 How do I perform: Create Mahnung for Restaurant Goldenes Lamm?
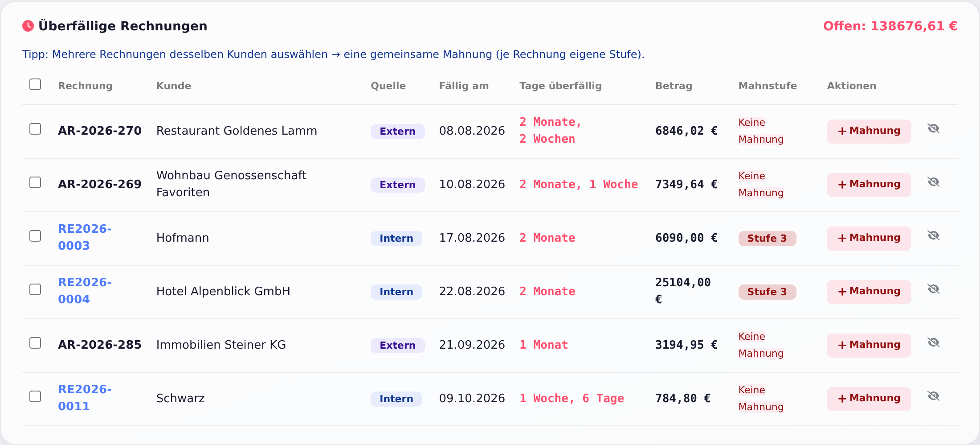(x=869, y=131)
